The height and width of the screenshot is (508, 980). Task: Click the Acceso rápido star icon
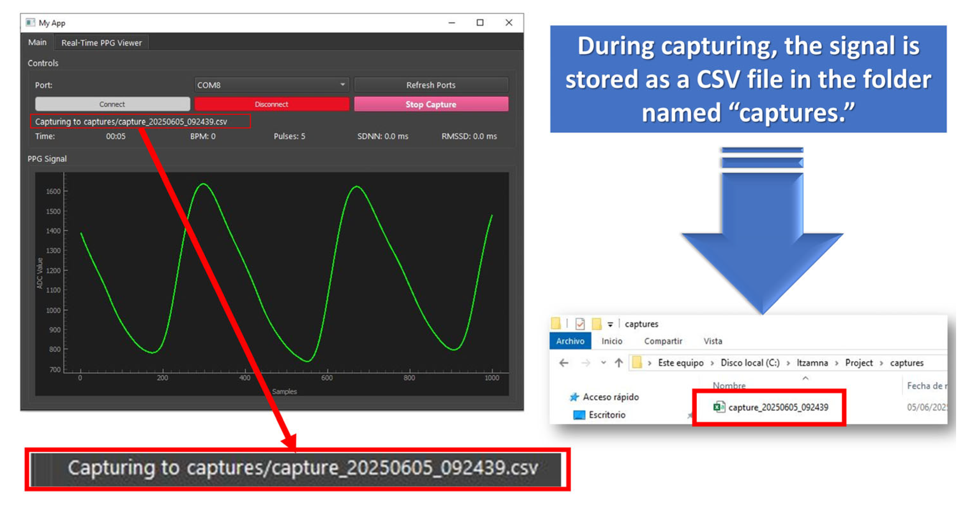(x=574, y=397)
